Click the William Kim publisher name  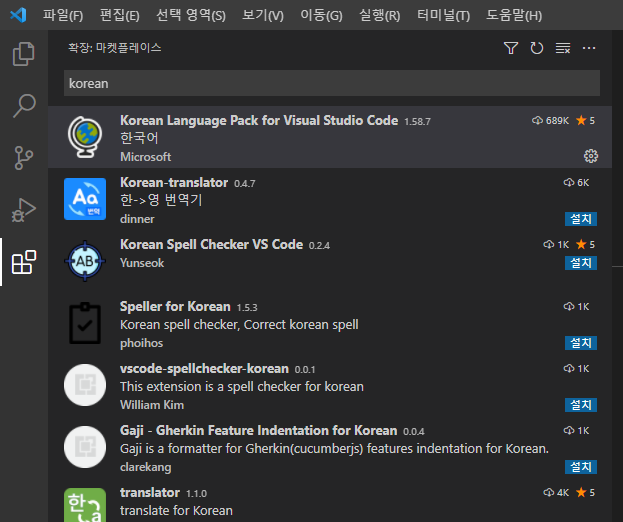(x=152, y=405)
